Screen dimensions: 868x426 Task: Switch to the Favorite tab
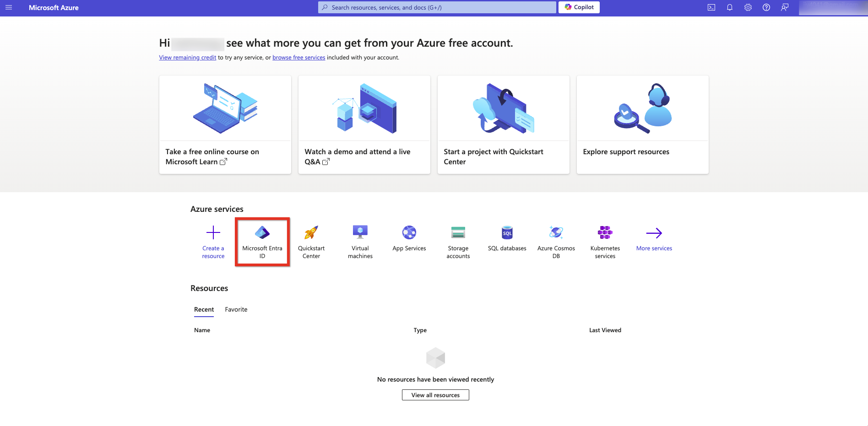tap(236, 310)
